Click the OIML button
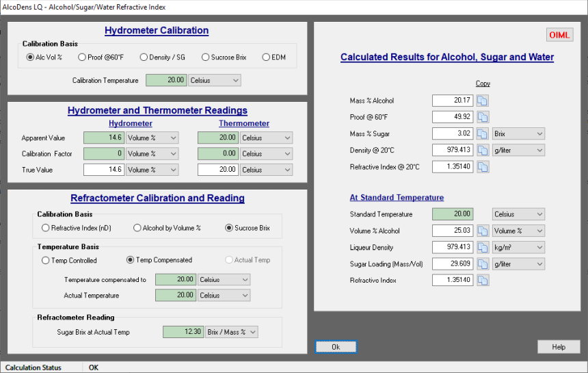The image size is (588, 373). (559, 35)
